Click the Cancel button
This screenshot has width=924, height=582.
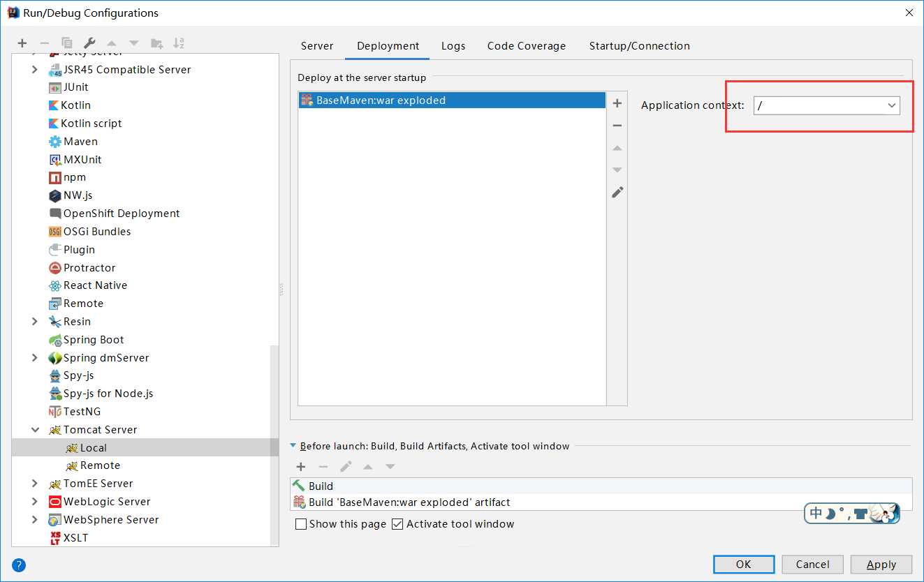click(x=812, y=565)
